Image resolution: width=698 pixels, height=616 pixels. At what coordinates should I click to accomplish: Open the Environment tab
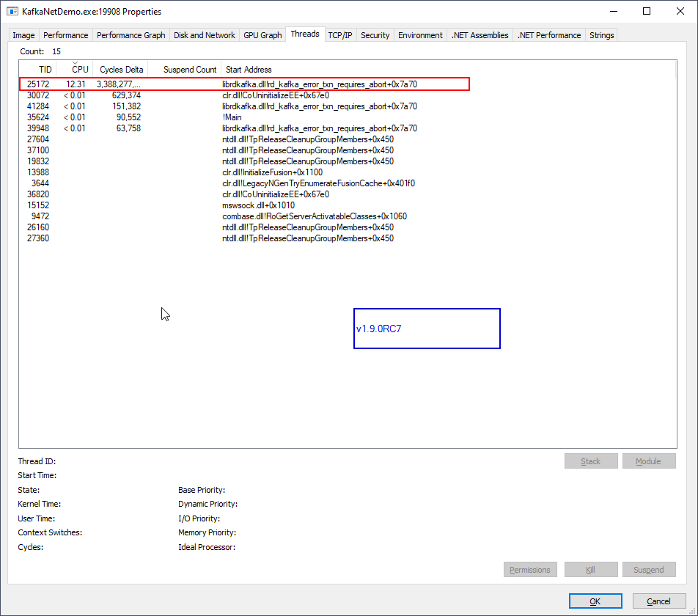click(x=420, y=34)
